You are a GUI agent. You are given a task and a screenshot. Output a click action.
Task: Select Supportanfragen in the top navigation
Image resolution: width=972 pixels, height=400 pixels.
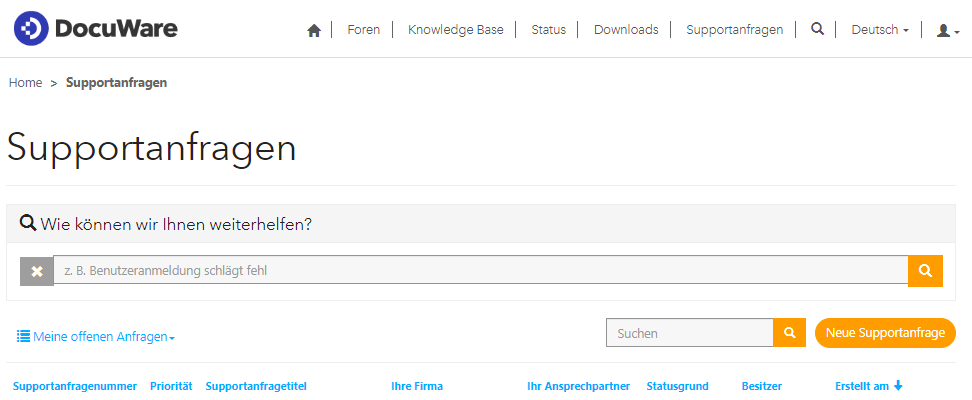pyautogui.click(x=734, y=30)
